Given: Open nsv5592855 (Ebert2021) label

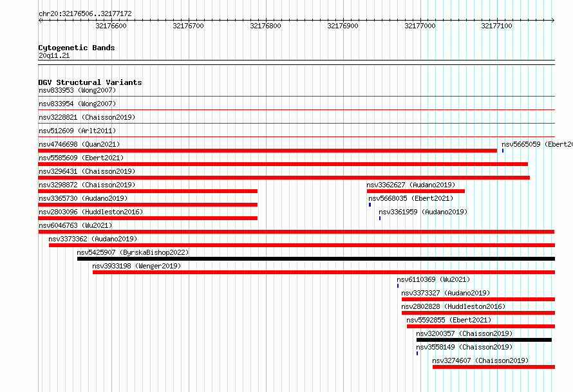Looking at the screenshot, I should (x=449, y=320).
